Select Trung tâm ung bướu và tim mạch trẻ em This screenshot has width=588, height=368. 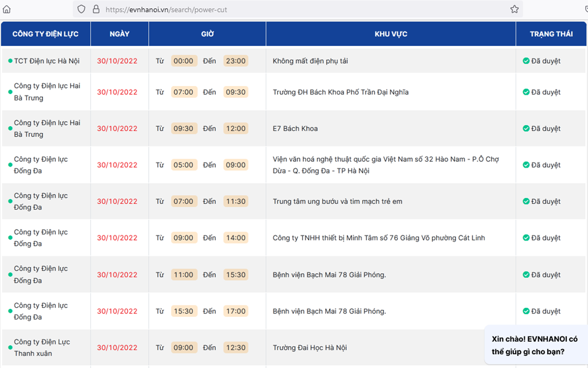(x=338, y=202)
